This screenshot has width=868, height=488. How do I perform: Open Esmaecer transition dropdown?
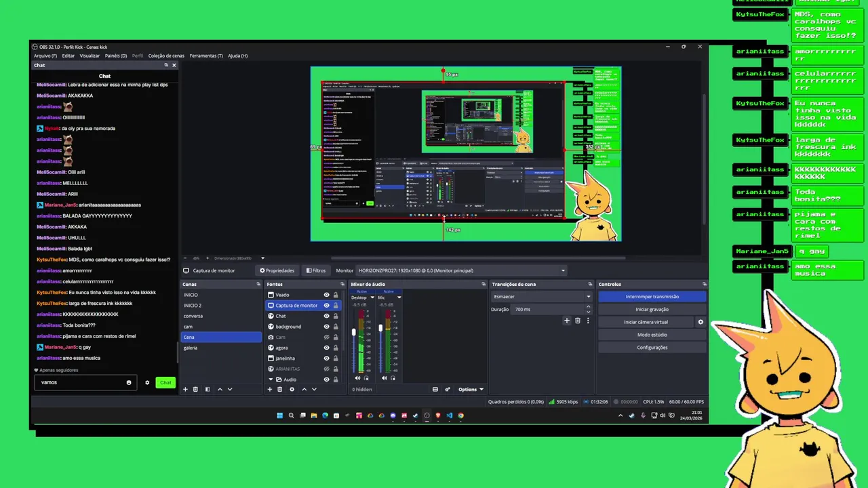coord(542,296)
